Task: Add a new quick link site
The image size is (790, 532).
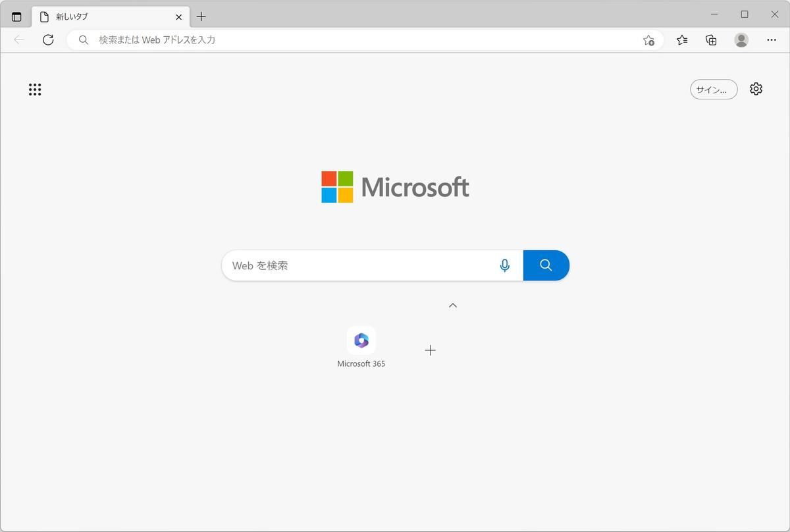Action: click(x=430, y=350)
